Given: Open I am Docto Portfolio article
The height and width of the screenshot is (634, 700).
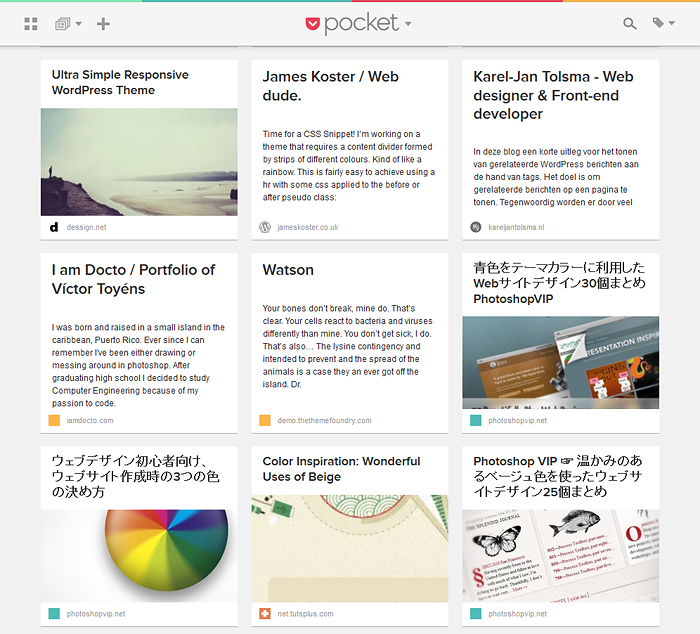Looking at the screenshot, I should point(133,279).
